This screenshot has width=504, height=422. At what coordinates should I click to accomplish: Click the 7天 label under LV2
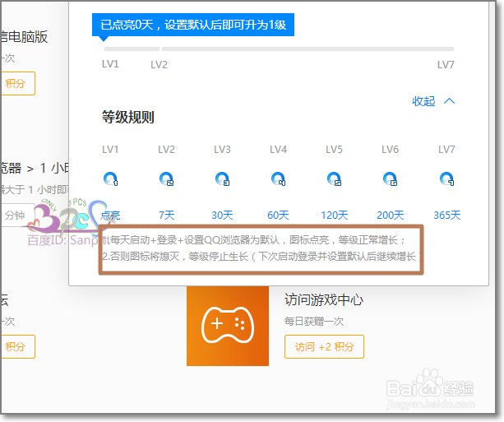[x=167, y=216]
